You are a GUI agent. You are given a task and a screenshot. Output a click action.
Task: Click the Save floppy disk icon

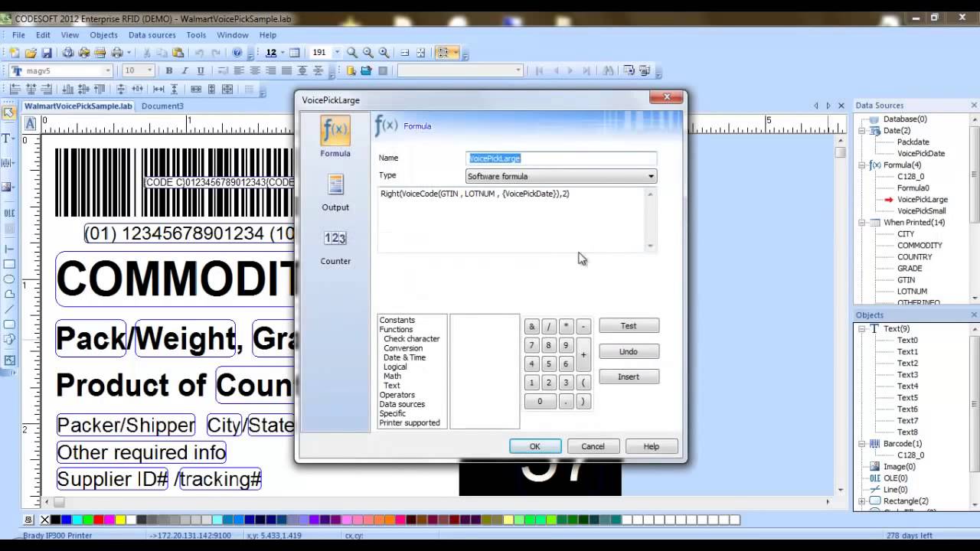tap(47, 53)
